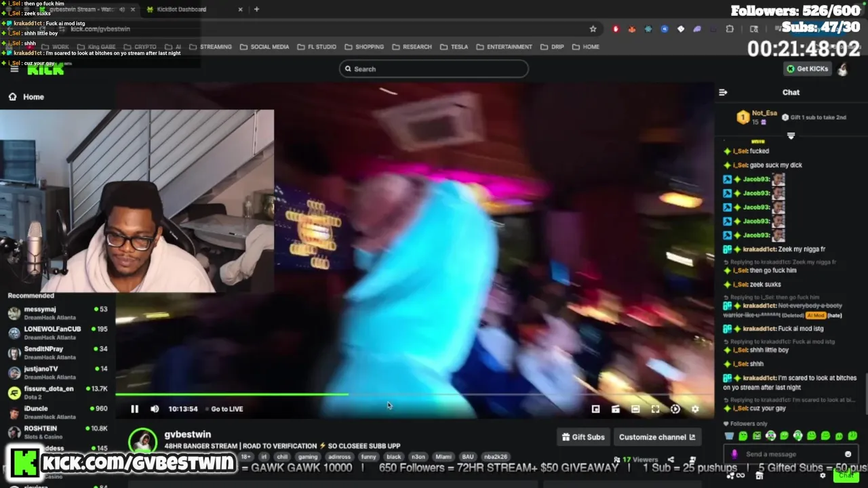Click the 'nba2k26' stream tag
868x488 pixels.
495,457
